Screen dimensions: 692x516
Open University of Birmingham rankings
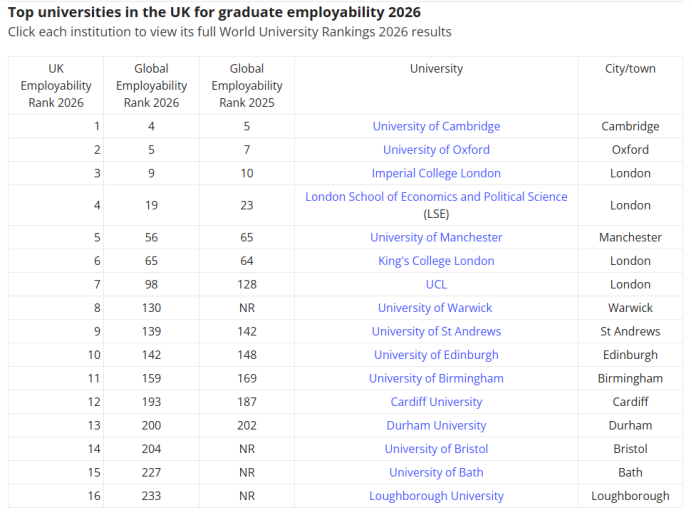(x=436, y=378)
